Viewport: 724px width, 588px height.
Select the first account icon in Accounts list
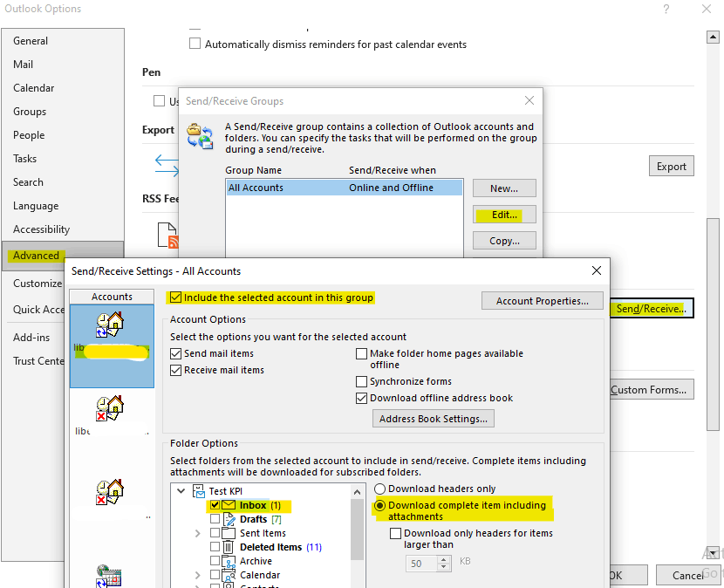click(110, 325)
